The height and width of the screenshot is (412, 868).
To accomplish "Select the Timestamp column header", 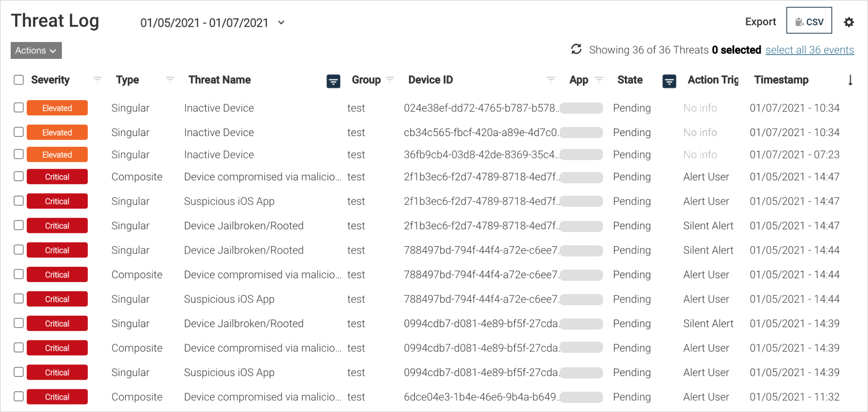I will point(781,79).
